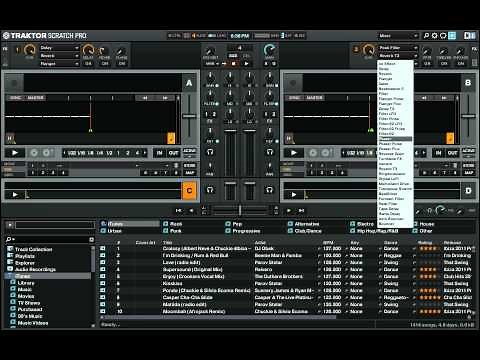Play Deck D
480x360 pixels.
point(294,194)
